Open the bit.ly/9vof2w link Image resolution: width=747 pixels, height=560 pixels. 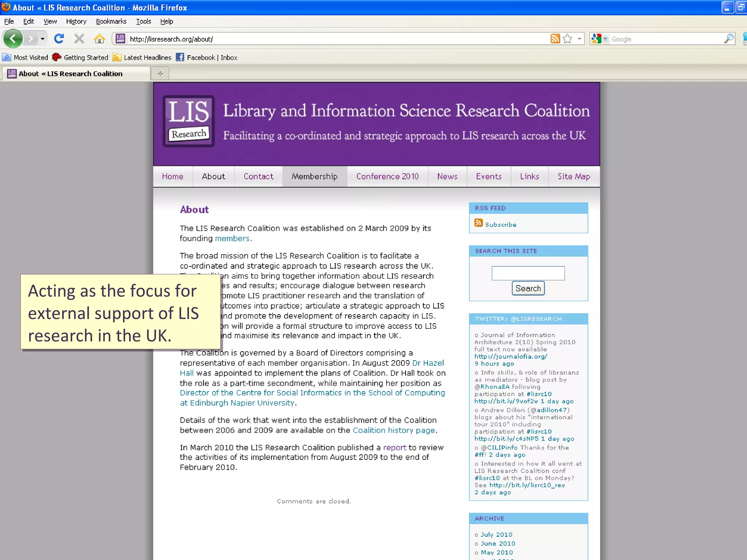point(506,401)
